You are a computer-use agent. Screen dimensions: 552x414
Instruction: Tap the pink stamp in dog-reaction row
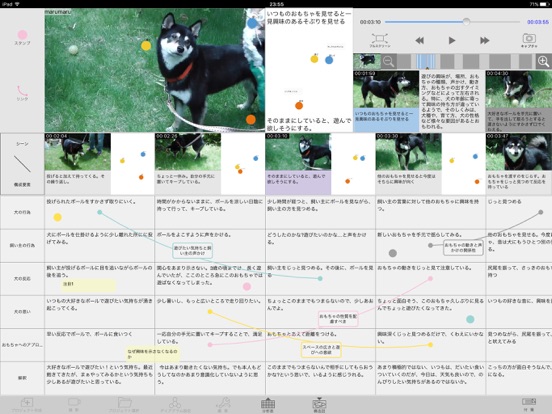coord(247,287)
